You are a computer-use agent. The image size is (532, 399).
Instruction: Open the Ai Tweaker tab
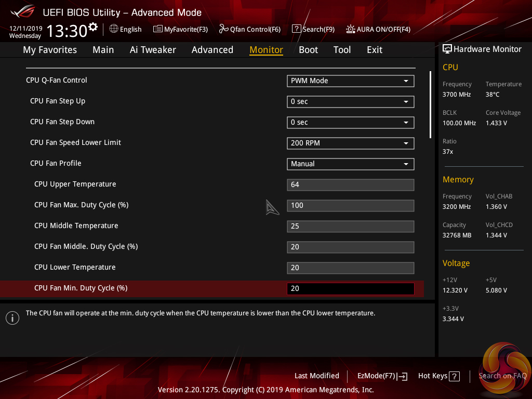(153, 50)
